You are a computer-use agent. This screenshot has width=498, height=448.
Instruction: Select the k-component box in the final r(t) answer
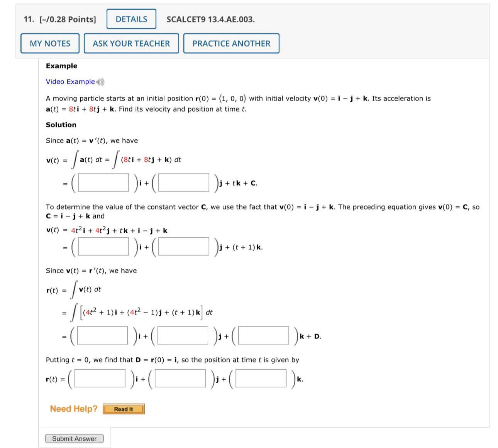261,379
